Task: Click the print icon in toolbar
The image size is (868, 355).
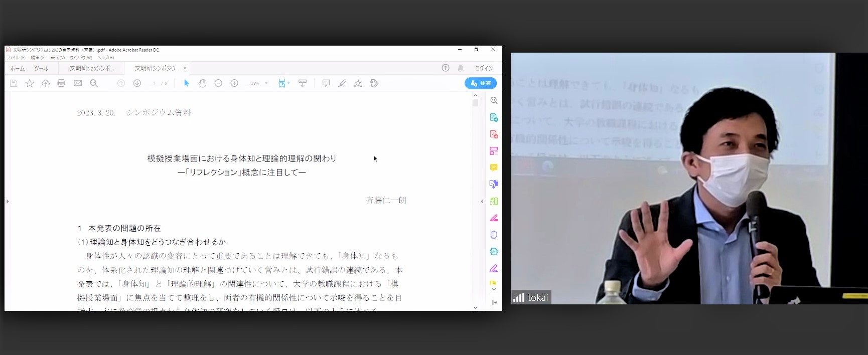Action: (x=61, y=83)
